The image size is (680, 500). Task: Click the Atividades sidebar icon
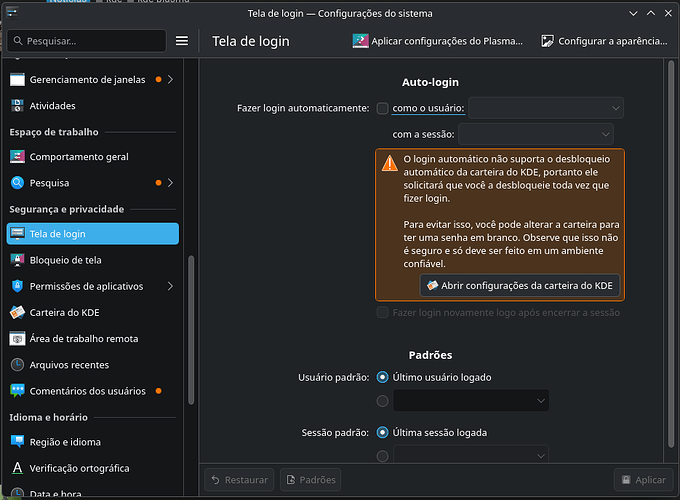pos(17,105)
